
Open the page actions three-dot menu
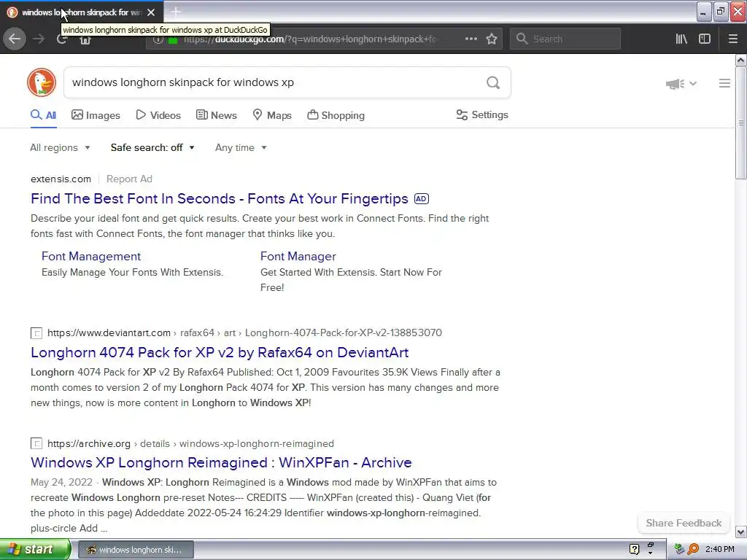click(471, 39)
